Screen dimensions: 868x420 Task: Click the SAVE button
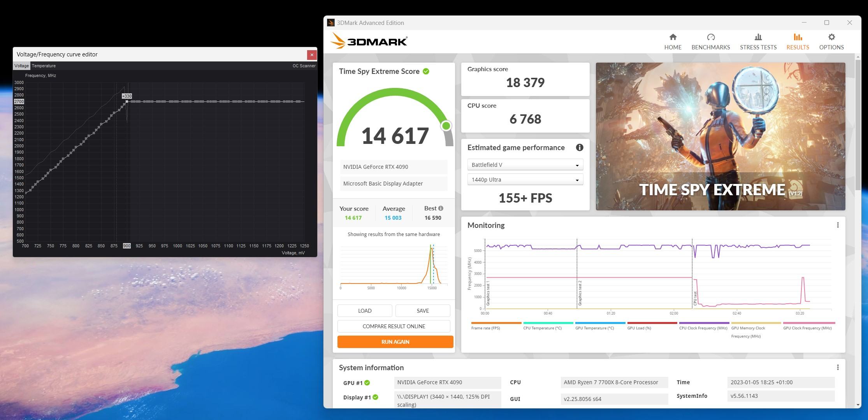point(423,311)
